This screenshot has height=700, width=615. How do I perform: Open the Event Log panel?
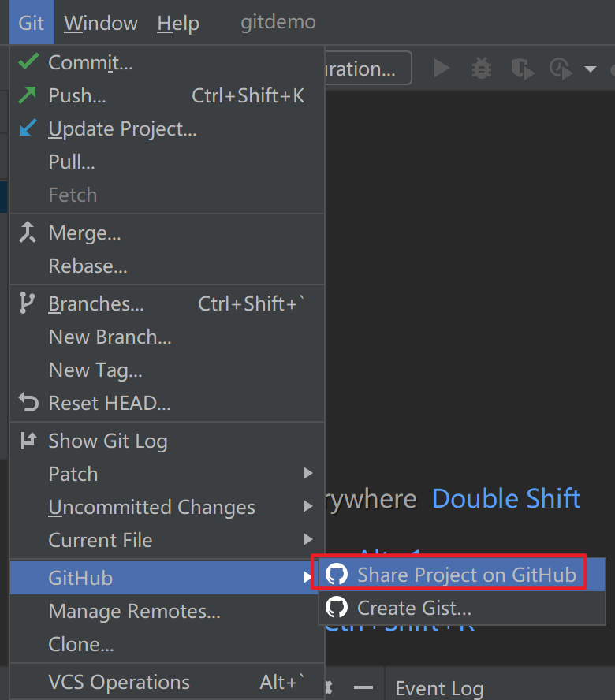coord(439,688)
